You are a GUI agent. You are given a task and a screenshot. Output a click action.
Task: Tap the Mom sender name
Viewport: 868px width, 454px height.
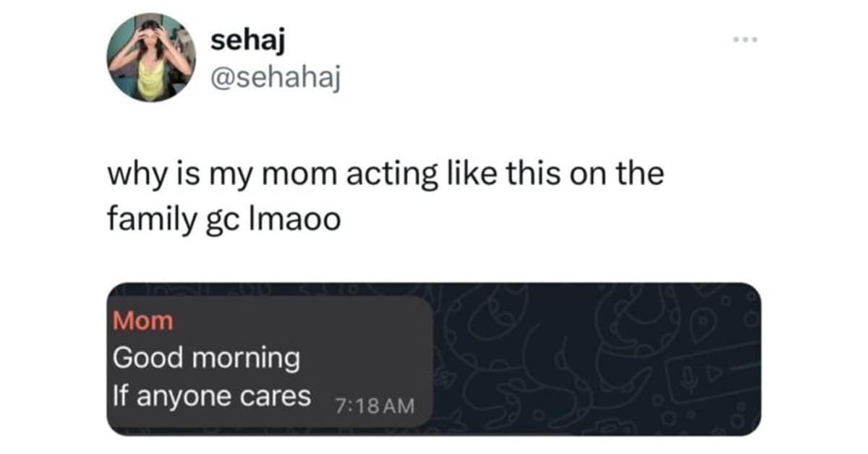pos(143,321)
